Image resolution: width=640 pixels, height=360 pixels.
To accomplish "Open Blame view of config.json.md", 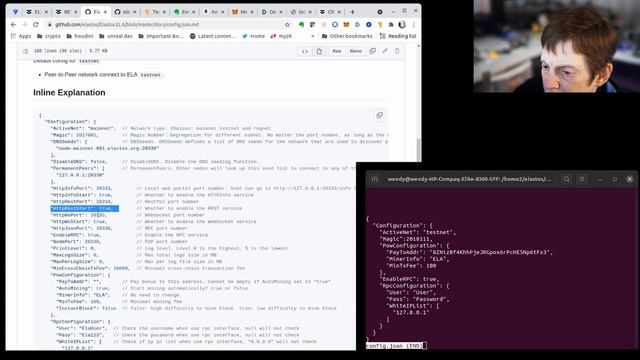I will pos(356,51).
